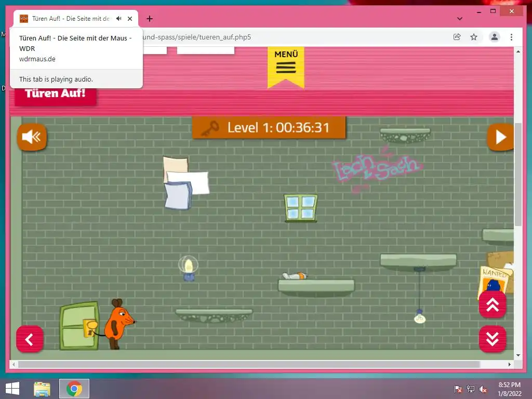This screenshot has width=532, height=399.
Task: Click page vertical scrollbar thumb
Action: 518,175
